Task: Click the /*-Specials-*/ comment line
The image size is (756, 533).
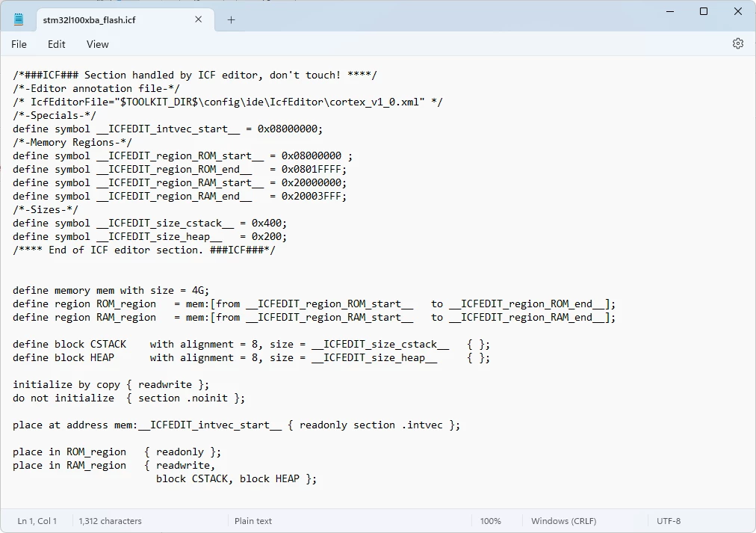Action: tap(55, 116)
